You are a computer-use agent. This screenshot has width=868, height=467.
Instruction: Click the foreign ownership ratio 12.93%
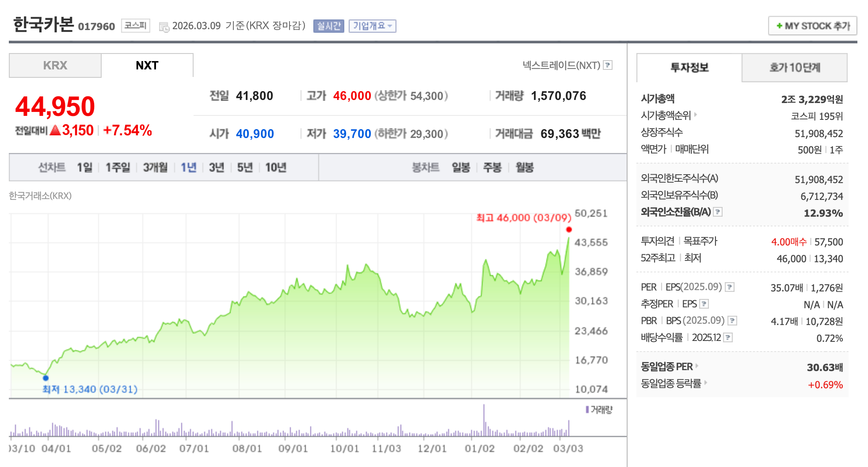(x=823, y=213)
